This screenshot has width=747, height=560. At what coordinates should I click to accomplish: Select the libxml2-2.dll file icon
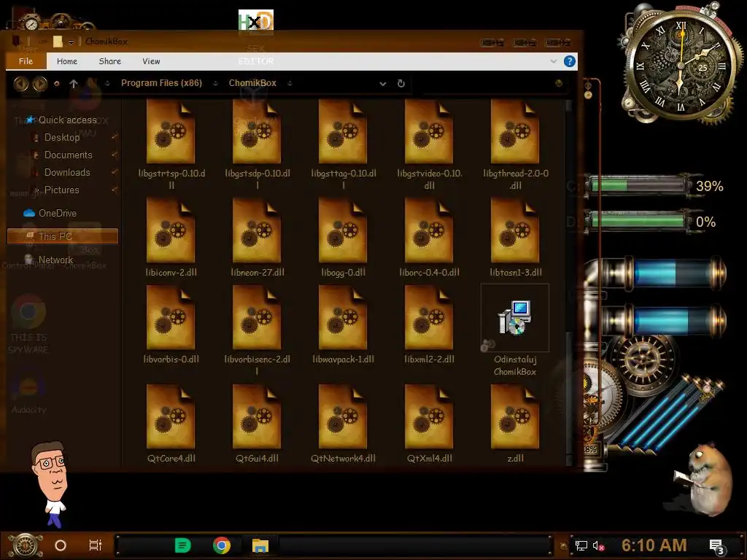(429, 318)
